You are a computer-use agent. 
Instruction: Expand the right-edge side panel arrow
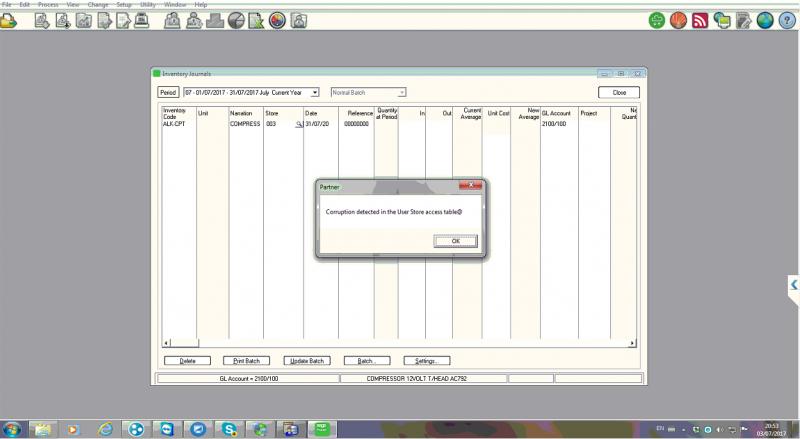tap(793, 285)
